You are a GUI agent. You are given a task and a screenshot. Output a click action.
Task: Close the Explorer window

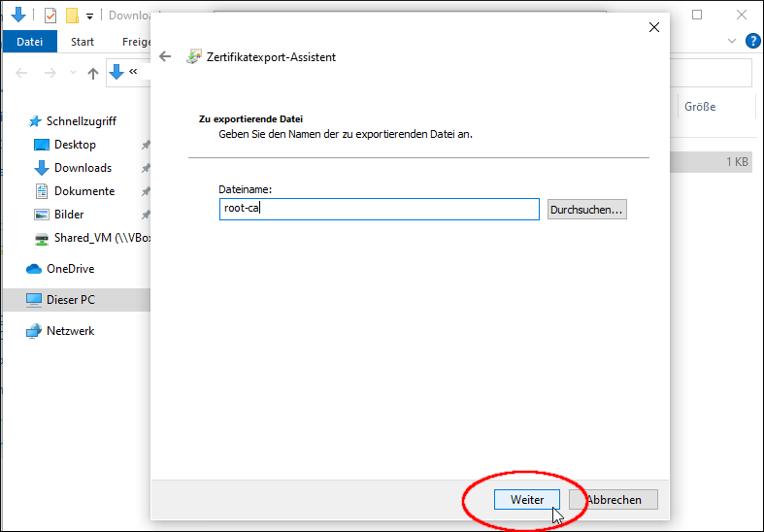(x=741, y=15)
